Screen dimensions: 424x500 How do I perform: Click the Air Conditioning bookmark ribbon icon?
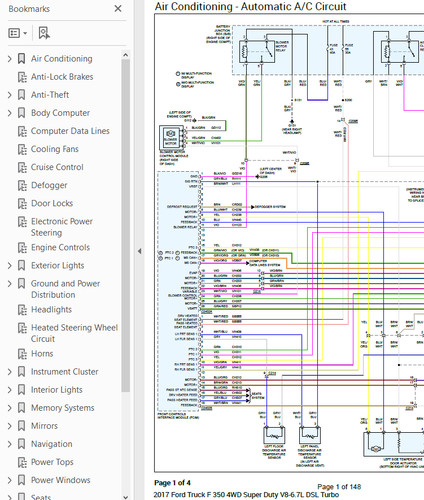point(21,59)
